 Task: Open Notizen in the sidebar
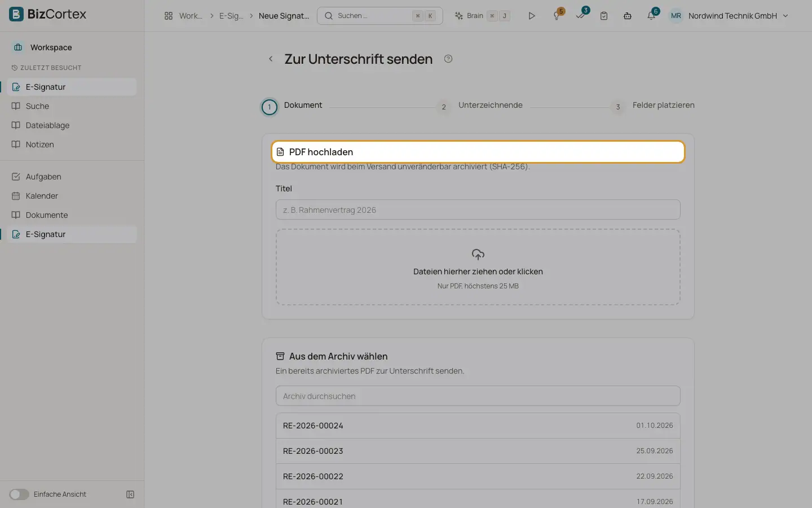(x=72, y=144)
